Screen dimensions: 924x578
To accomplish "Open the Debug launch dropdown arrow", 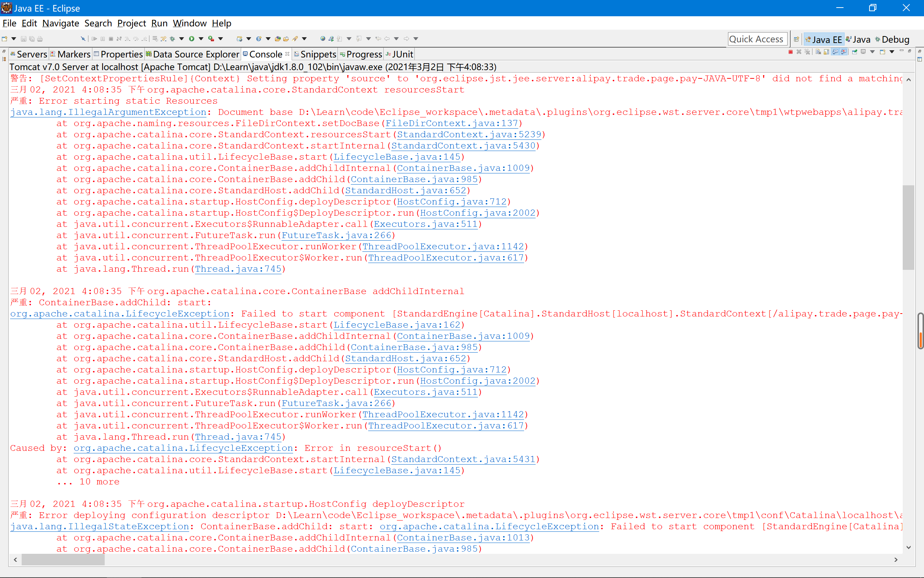I will pyautogui.click(x=181, y=39).
